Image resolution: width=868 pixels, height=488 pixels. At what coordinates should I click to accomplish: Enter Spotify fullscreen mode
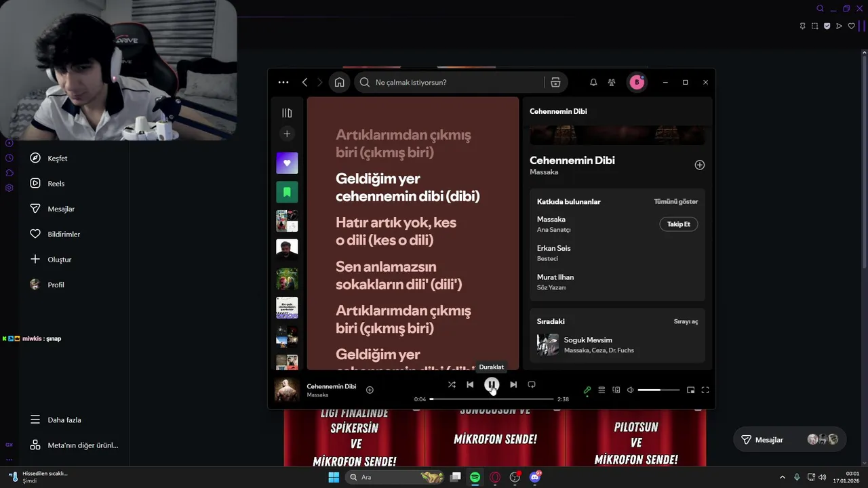point(705,390)
